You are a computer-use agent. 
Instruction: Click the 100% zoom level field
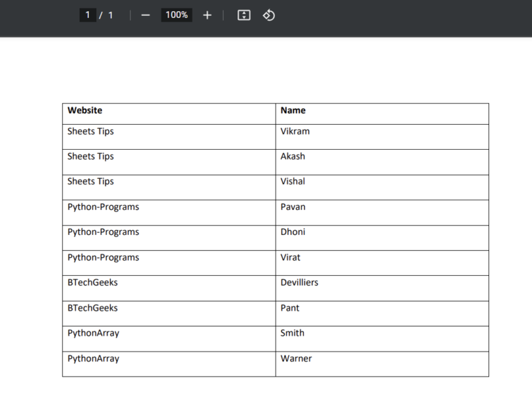[x=177, y=15]
